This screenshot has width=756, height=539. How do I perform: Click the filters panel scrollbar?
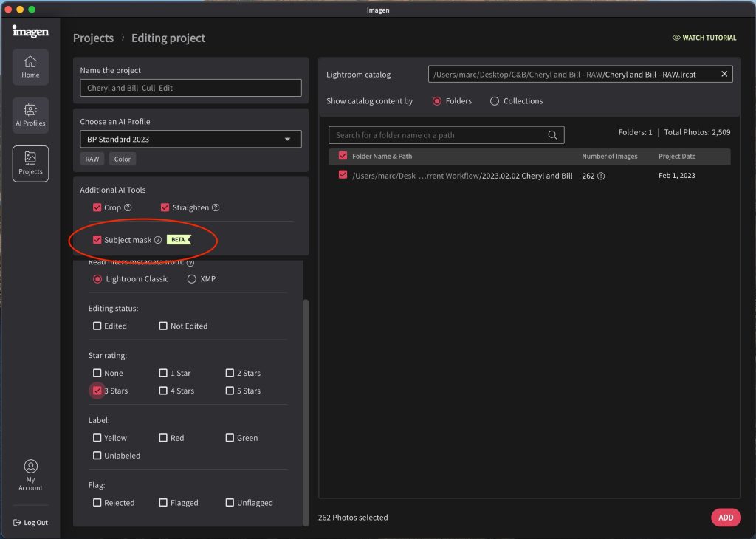tap(305, 412)
